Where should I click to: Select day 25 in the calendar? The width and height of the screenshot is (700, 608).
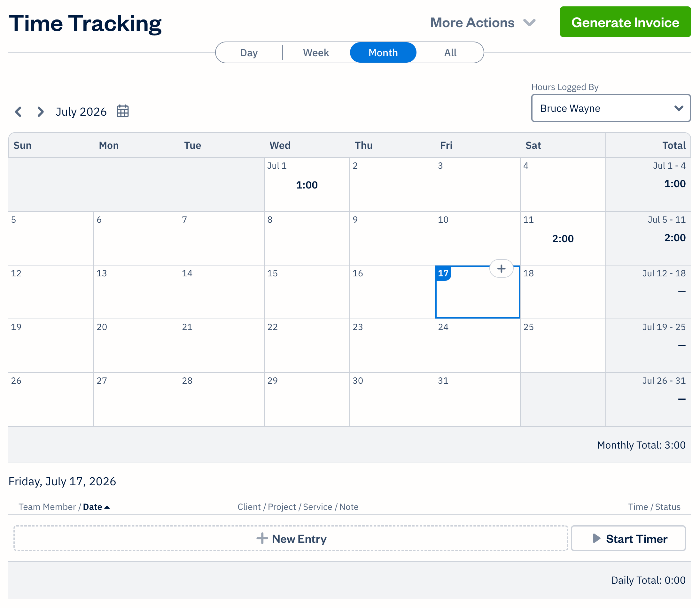pos(563,346)
